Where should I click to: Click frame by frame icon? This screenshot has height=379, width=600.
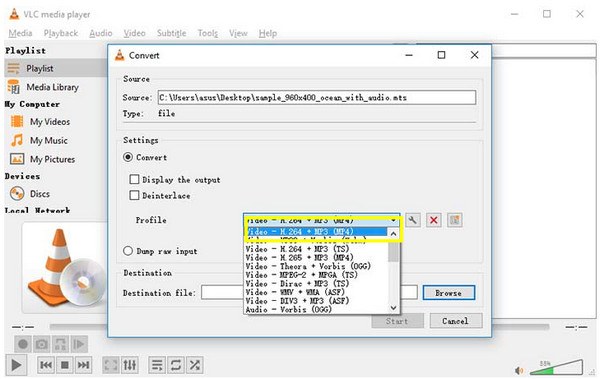79,344
